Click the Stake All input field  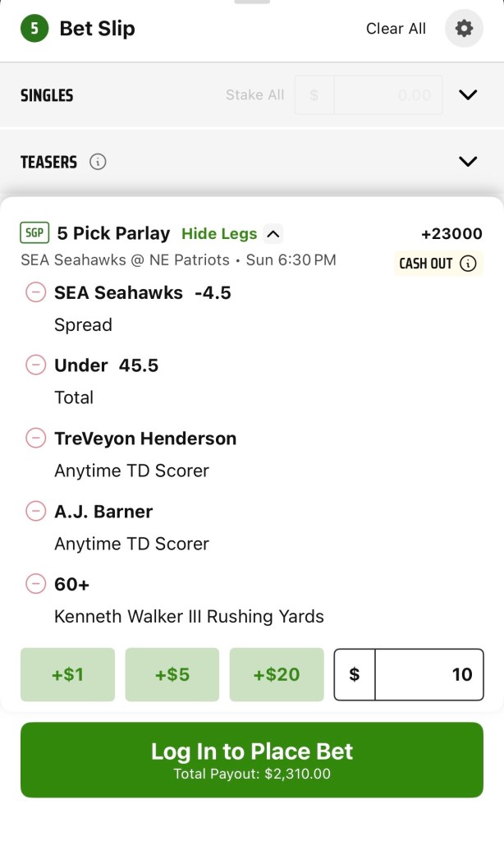(x=387, y=95)
